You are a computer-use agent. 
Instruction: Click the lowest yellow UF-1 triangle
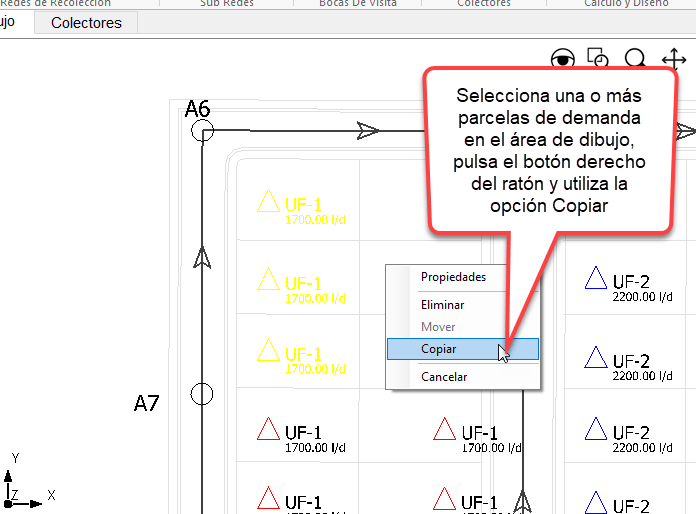click(267, 350)
